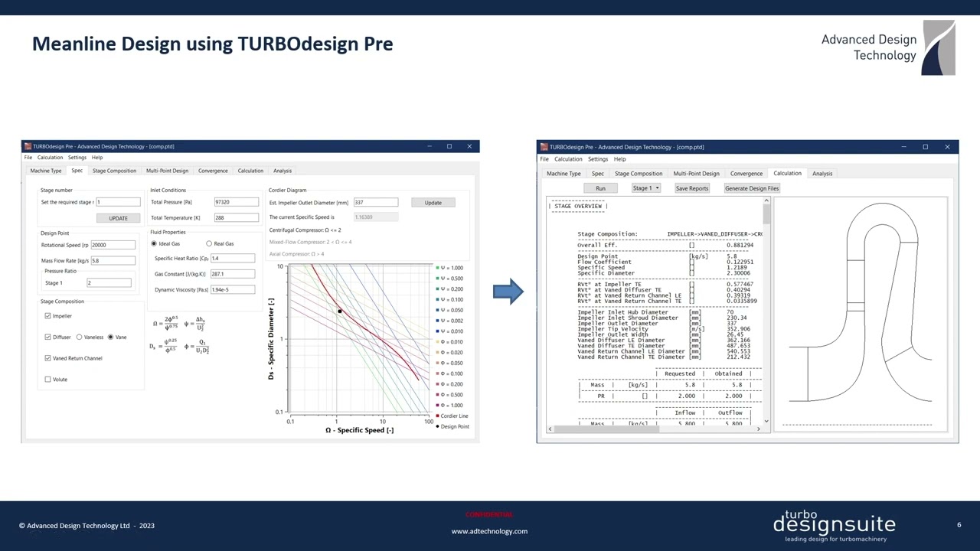This screenshot has width=980, height=551.
Task: Choose the Real Gas radio button
Action: tap(209, 243)
